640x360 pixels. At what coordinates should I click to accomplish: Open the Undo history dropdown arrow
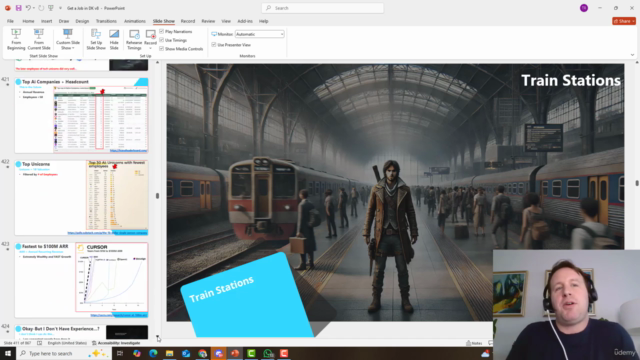point(34,8)
